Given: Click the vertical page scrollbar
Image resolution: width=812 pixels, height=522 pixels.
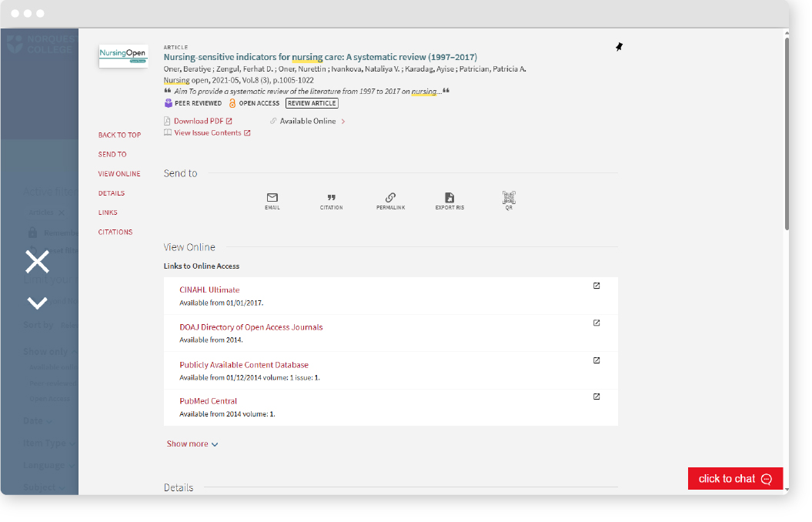Looking at the screenshot, I should [787, 132].
